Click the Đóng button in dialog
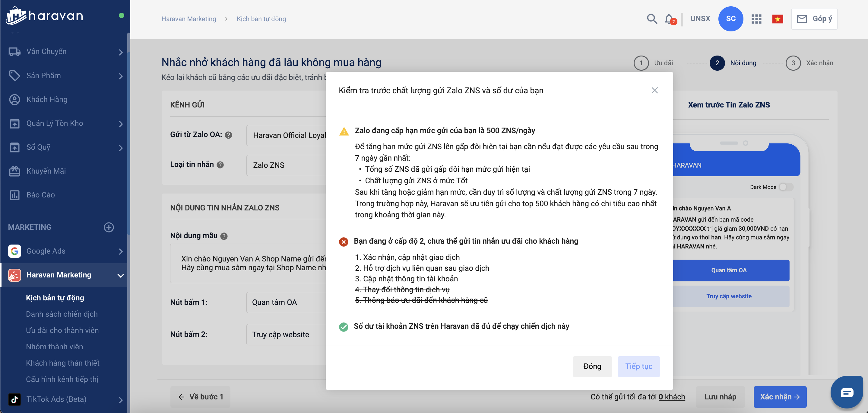 pyautogui.click(x=592, y=367)
